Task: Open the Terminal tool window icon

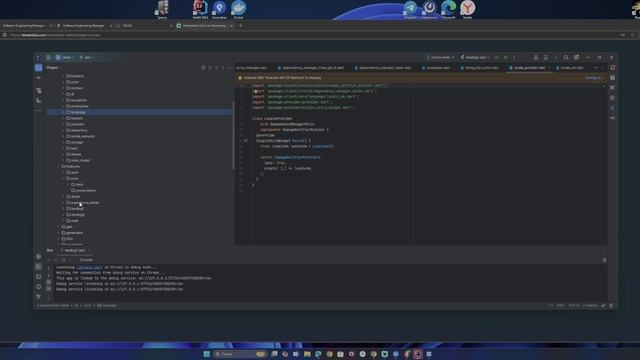Action: click(x=39, y=277)
